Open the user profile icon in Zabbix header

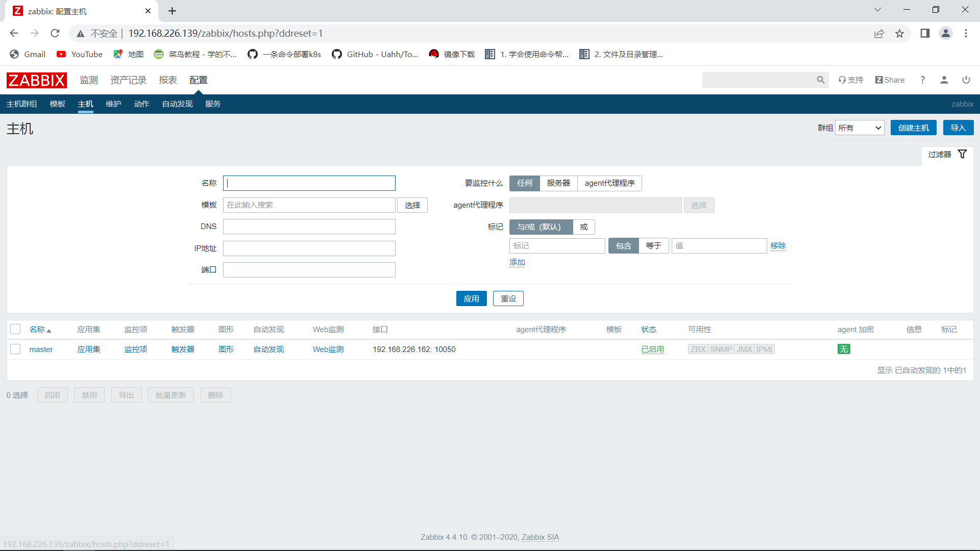point(944,80)
